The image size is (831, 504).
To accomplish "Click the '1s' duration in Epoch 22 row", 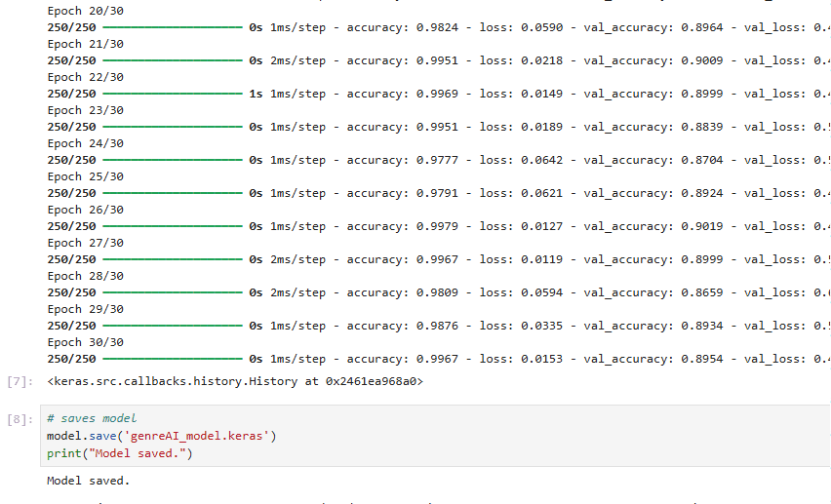I will pyautogui.click(x=256, y=94).
